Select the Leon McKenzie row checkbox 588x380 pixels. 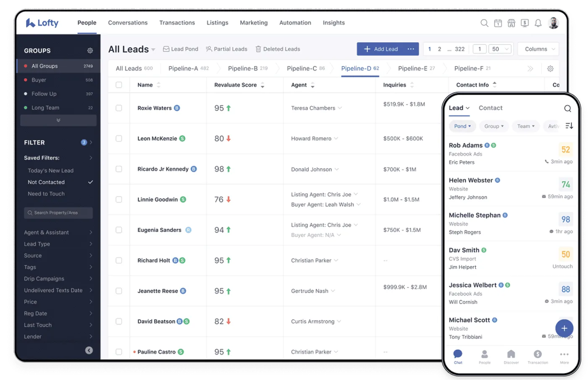point(119,138)
